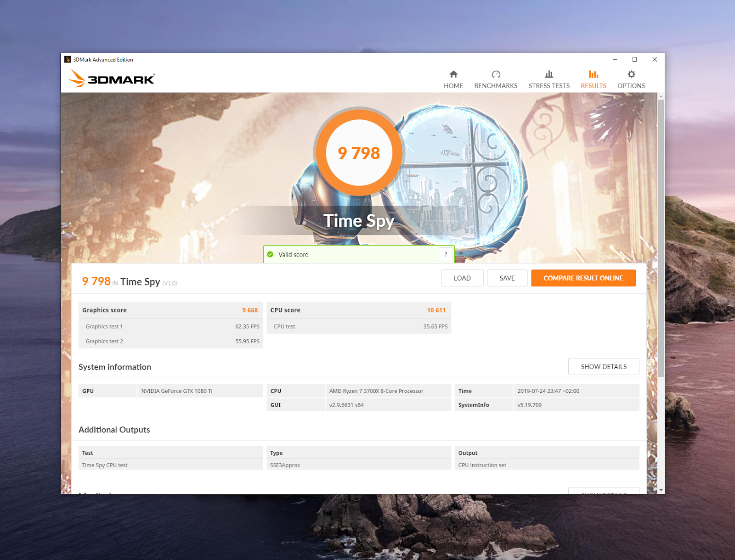Viewport: 735px width, 560px height.
Task: Click the 35.65 FPS CPU test value
Action: [435, 327]
